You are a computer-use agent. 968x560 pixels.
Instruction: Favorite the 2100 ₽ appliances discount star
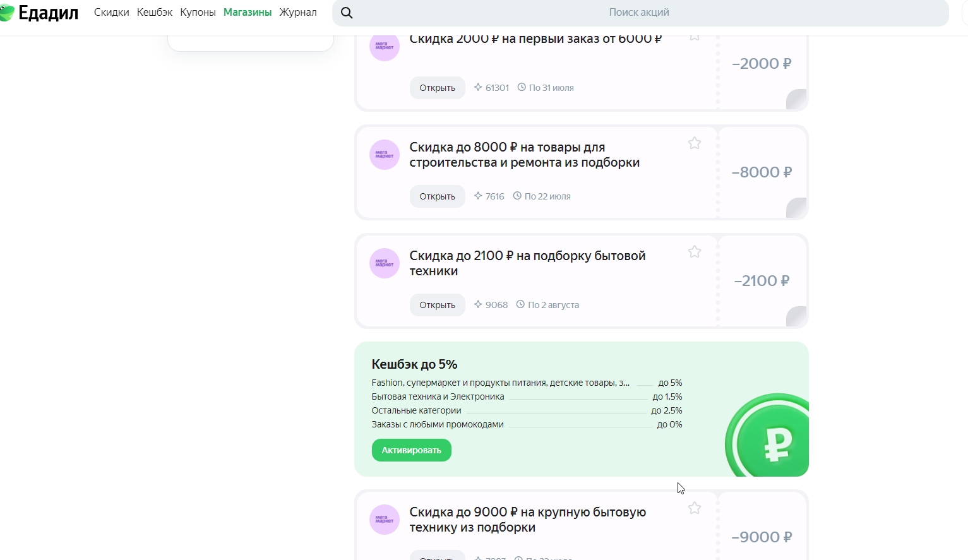pos(695,252)
